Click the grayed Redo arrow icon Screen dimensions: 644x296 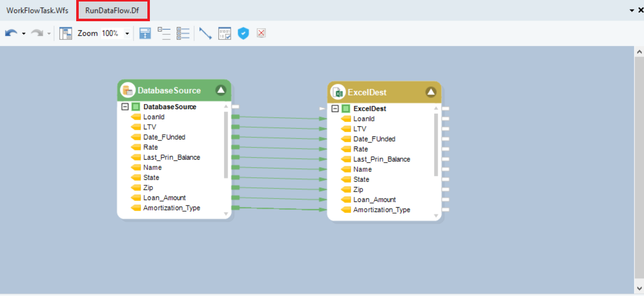click(x=37, y=33)
